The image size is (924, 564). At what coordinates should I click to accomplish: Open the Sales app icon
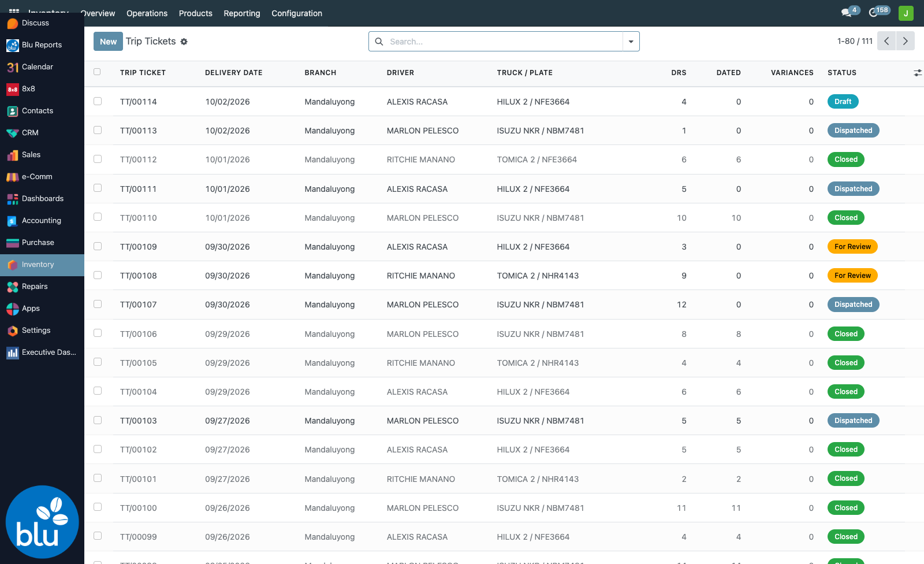point(13,155)
